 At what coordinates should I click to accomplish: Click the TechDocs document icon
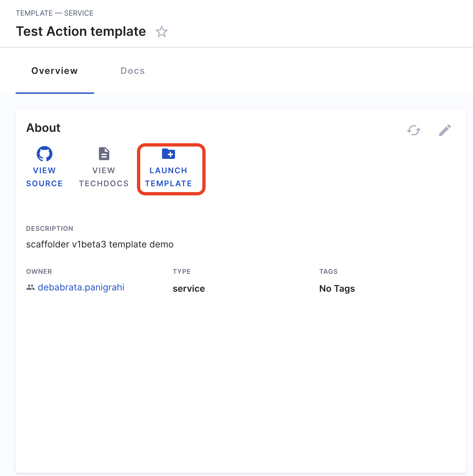pos(104,154)
